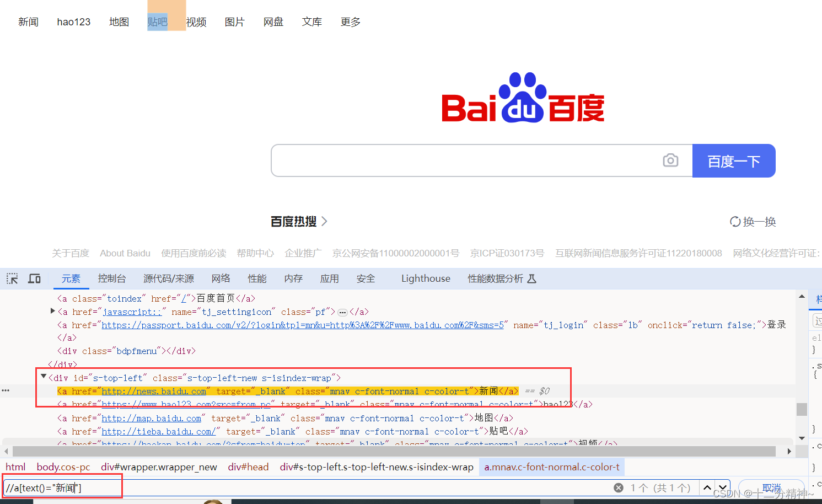The height and width of the screenshot is (504, 822).
Task: Open the 京公网安备 footer link
Action: [396, 253]
